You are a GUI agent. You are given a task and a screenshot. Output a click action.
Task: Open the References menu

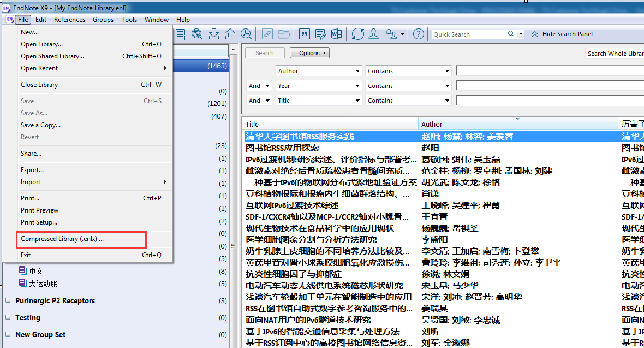pyautogui.click(x=69, y=19)
